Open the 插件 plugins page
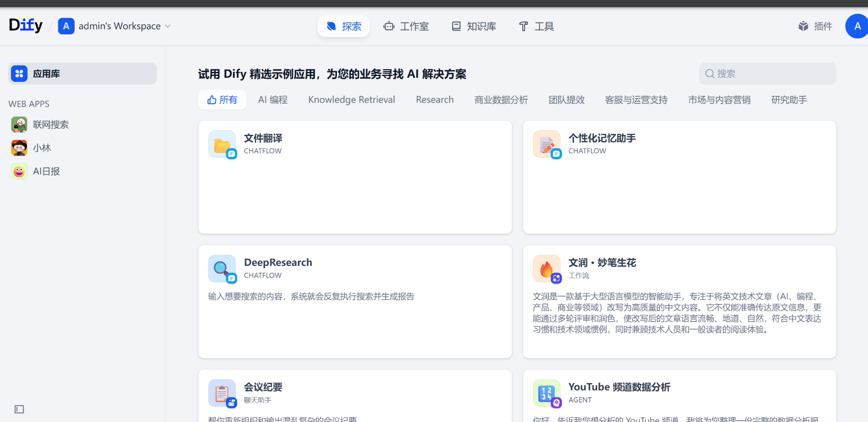This screenshot has width=868, height=422. pyautogui.click(x=815, y=26)
